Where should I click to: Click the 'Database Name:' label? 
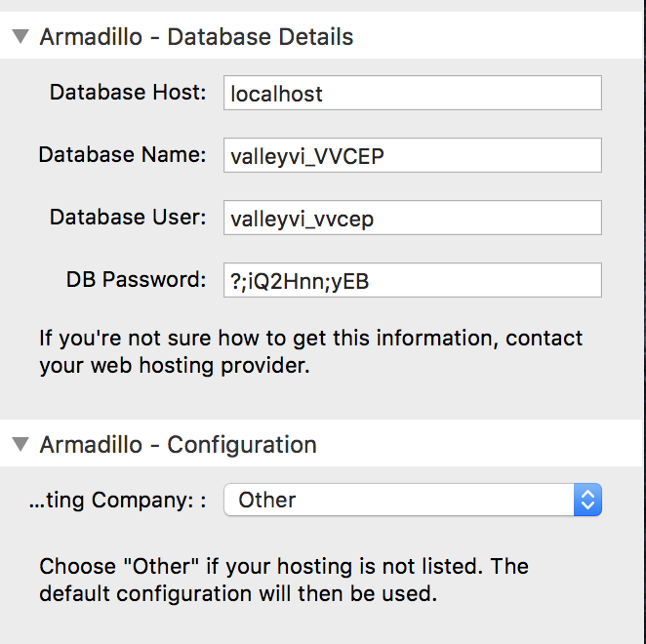pos(122,154)
